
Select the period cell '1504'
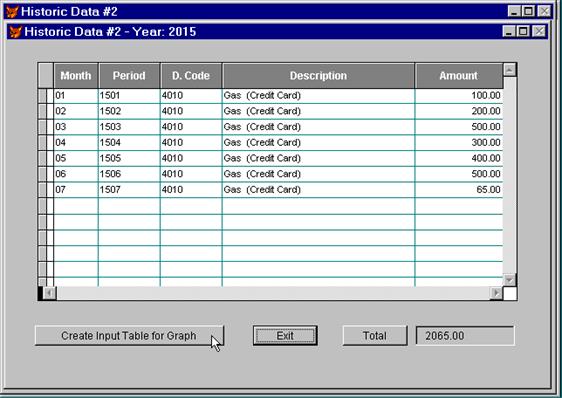tap(129, 143)
